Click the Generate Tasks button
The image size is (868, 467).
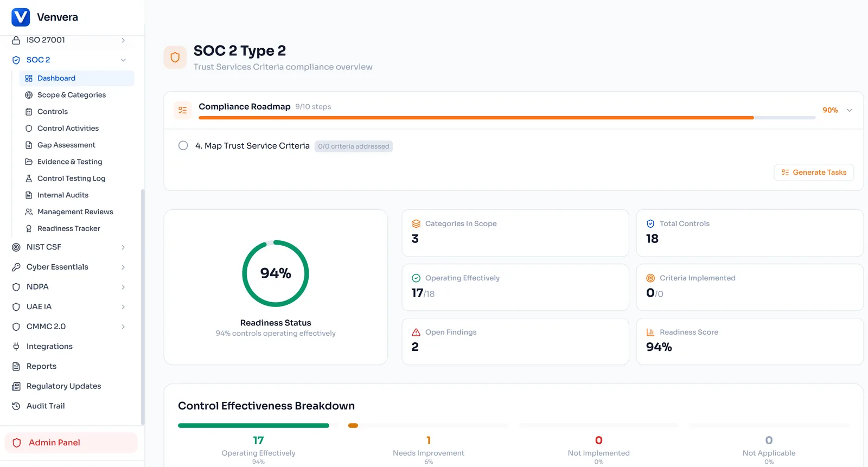814,172
